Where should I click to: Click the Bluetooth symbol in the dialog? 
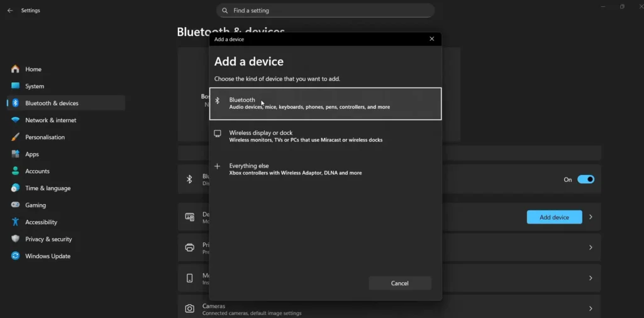[x=217, y=100]
